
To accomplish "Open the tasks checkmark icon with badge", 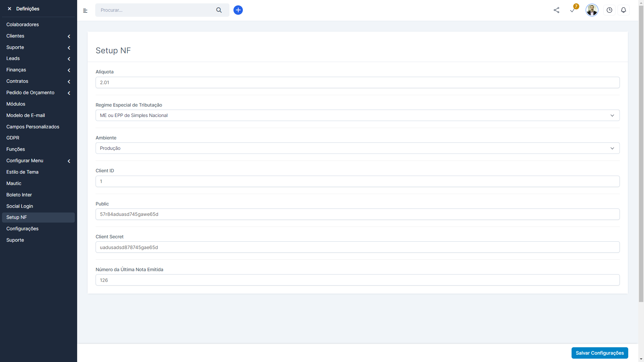I will 573,10.
